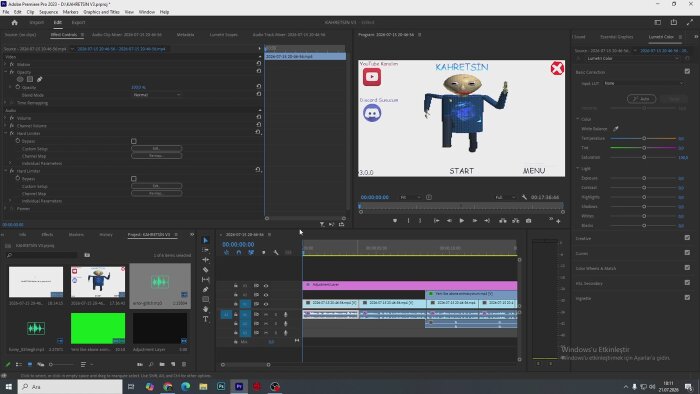Create four-point polygon mask under Opacity
Screen dimensions: 700x394
pyautogui.click(x=29, y=79)
